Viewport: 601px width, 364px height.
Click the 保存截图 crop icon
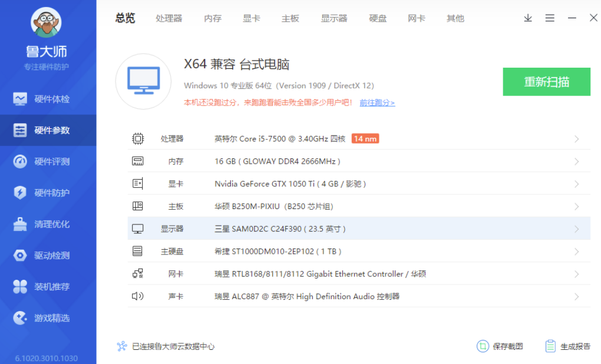pos(483,346)
